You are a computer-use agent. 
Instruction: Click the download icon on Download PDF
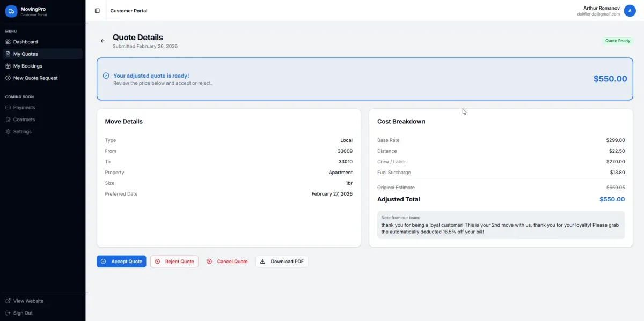262,261
